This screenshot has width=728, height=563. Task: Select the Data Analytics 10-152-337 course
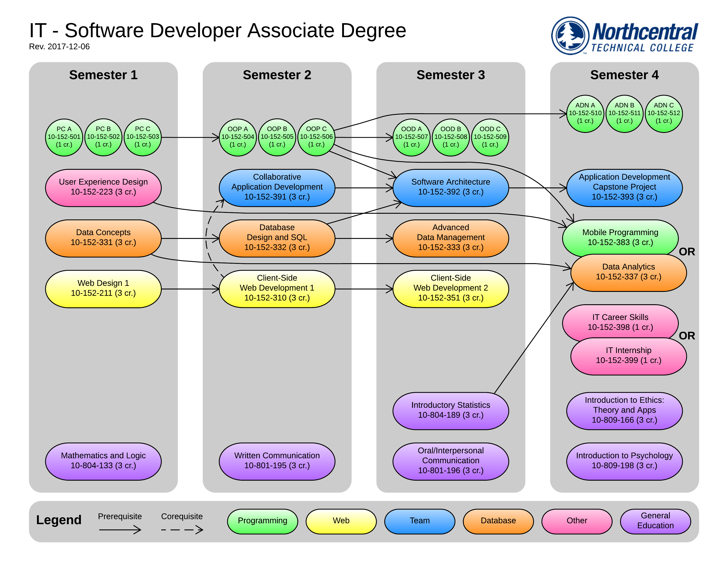[628, 272]
